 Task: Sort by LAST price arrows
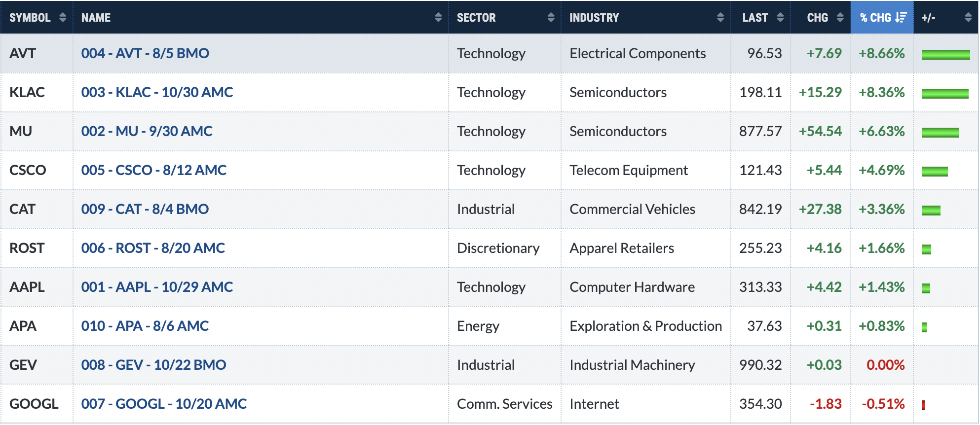coord(780,18)
